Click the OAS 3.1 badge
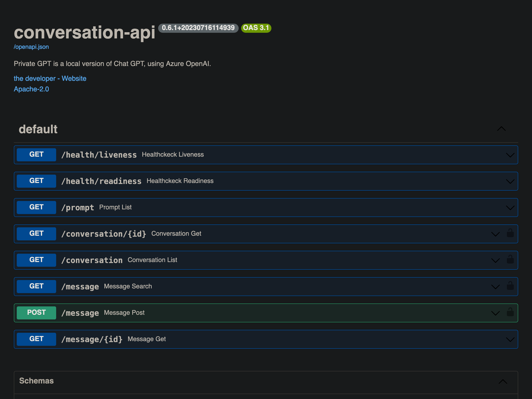This screenshot has height=399, width=532. (x=256, y=28)
